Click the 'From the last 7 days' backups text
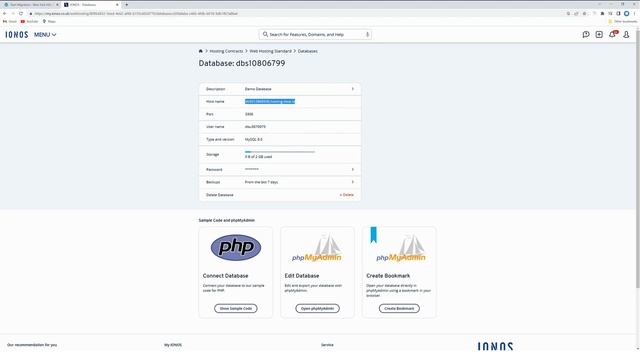The image size is (640, 360). pos(261,182)
